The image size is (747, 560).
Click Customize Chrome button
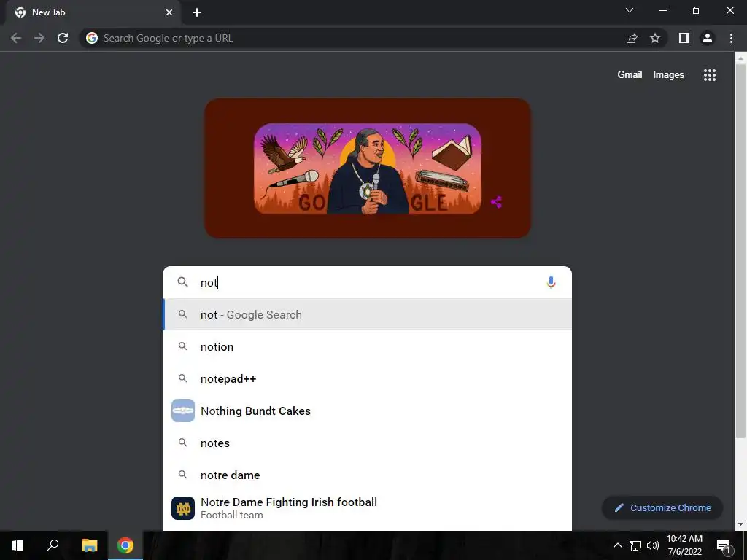[662, 507]
